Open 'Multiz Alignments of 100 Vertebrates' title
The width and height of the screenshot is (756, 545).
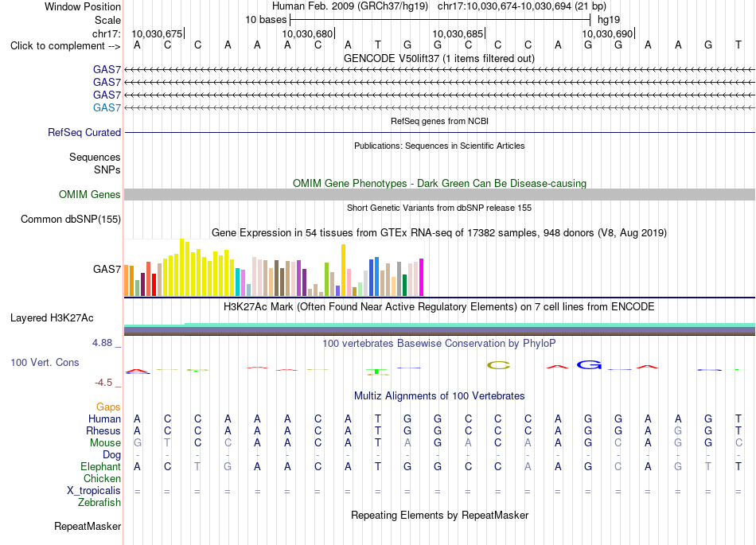click(x=439, y=396)
